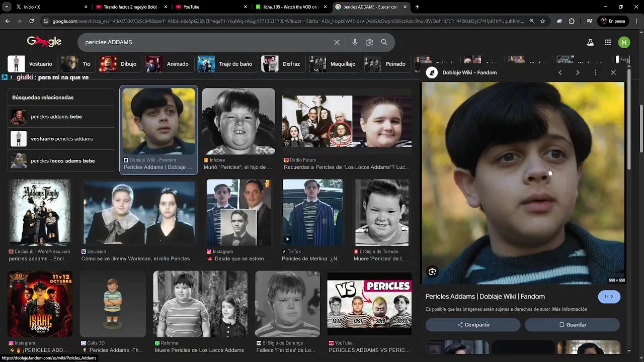This screenshot has height=362, width=644.
Task: Click the Ir button
Action: pyautogui.click(x=609, y=297)
